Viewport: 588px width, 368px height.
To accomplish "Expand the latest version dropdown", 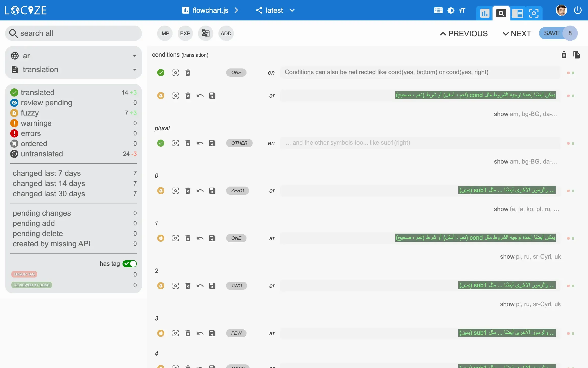I will point(292,10).
